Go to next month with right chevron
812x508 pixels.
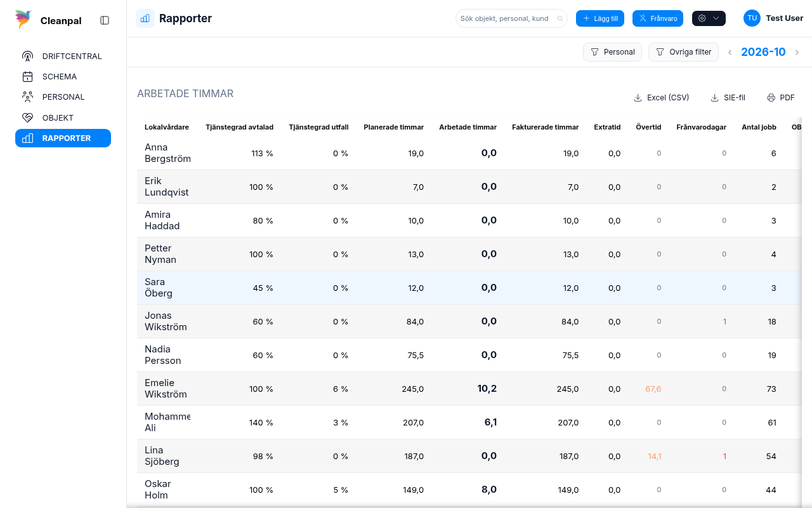pos(797,52)
